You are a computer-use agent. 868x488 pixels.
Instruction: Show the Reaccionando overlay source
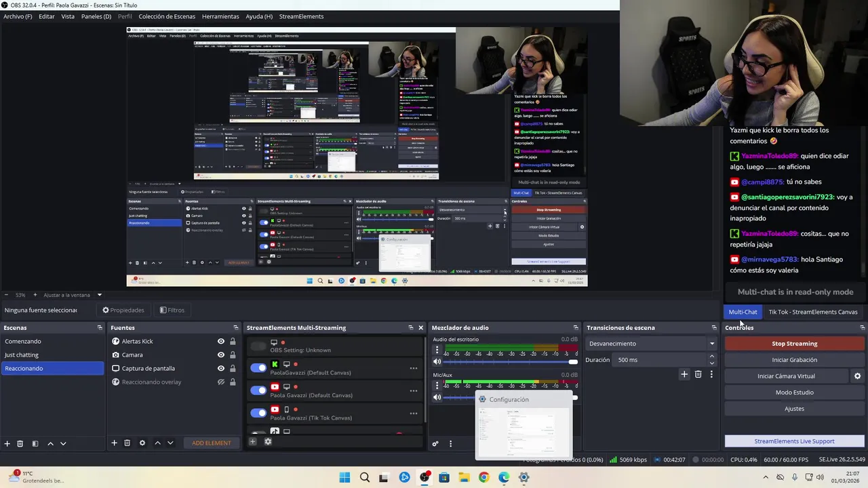point(220,382)
